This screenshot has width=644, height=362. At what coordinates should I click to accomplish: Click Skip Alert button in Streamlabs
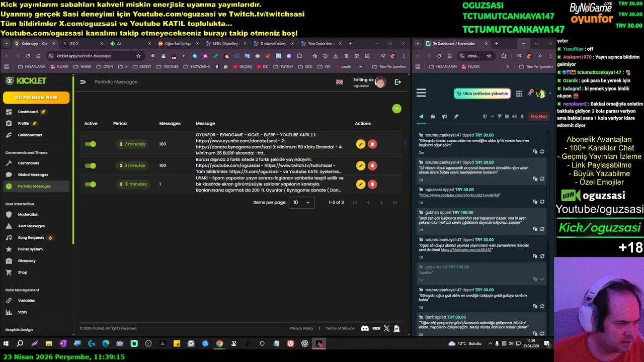(x=538, y=117)
